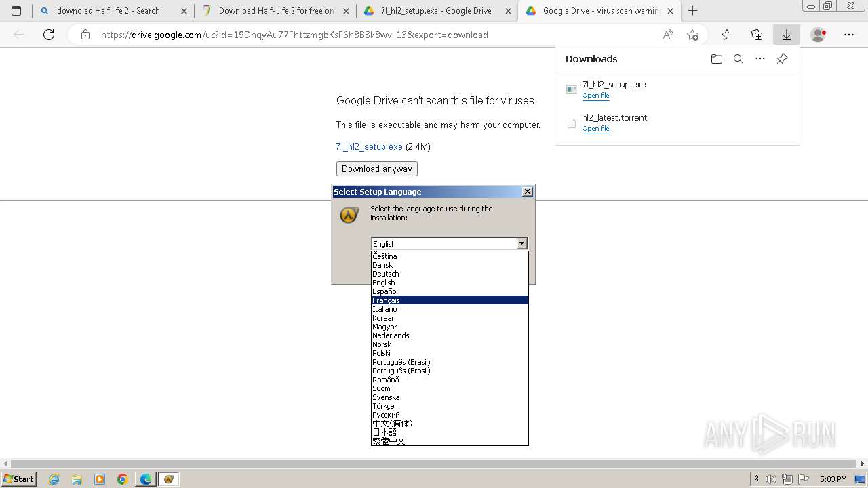The width and height of the screenshot is (868, 488).
Task: Select 日本語 language option
Action: tap(450, 432)
